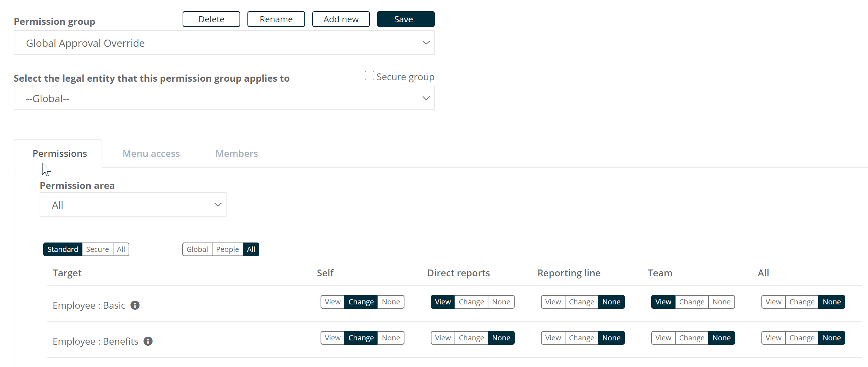Set Employee Basic Self to View

(x=332, y=302)
